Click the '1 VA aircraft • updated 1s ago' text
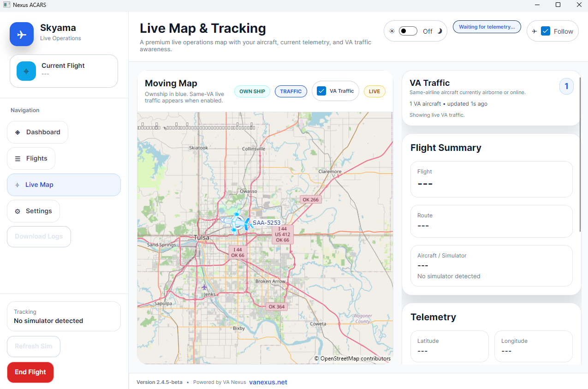Image resolution: width=588 pixels, height=389 pixels. coord(448,104)
